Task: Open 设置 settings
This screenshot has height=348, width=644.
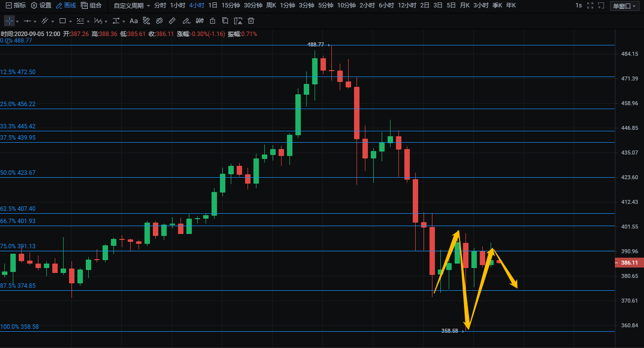Action: tap(41, 5)
